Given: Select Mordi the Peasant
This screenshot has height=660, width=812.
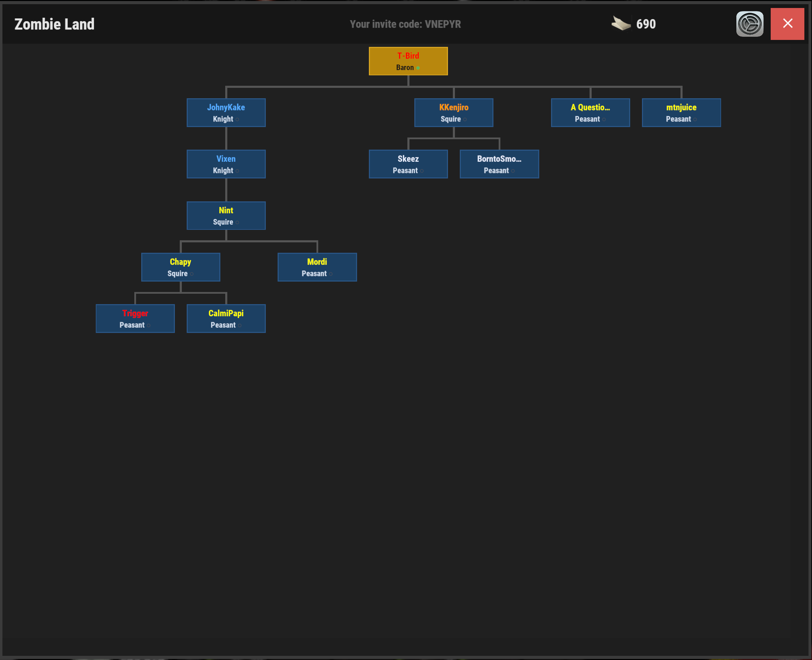Looking at the screenshot, I should (317, 267).
